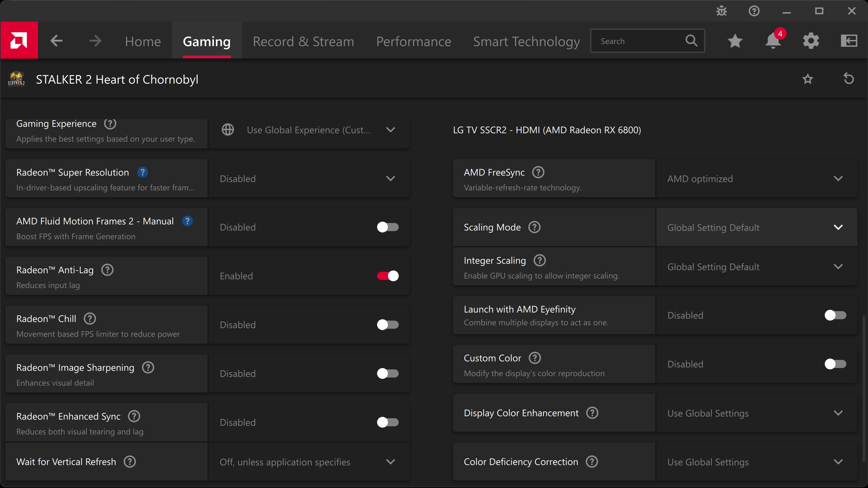Screen dimensions: 868x488
Task: Favorite the STALKER 2 profile
Action: pos(807,79)
